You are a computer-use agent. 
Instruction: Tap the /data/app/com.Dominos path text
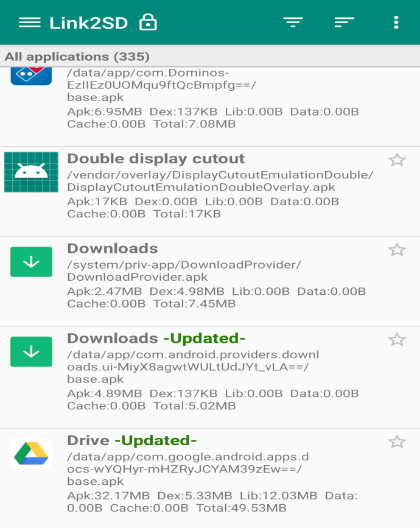(161, 85)
